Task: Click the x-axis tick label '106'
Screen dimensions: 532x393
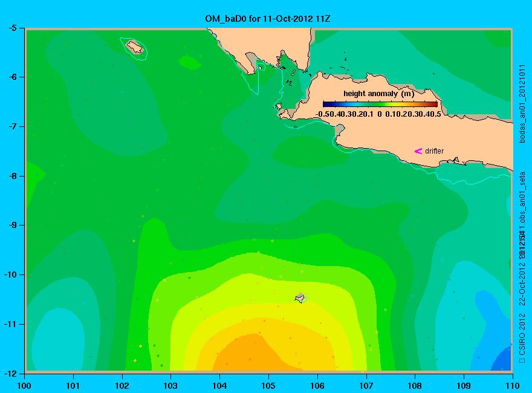Action: click(317, 386)
